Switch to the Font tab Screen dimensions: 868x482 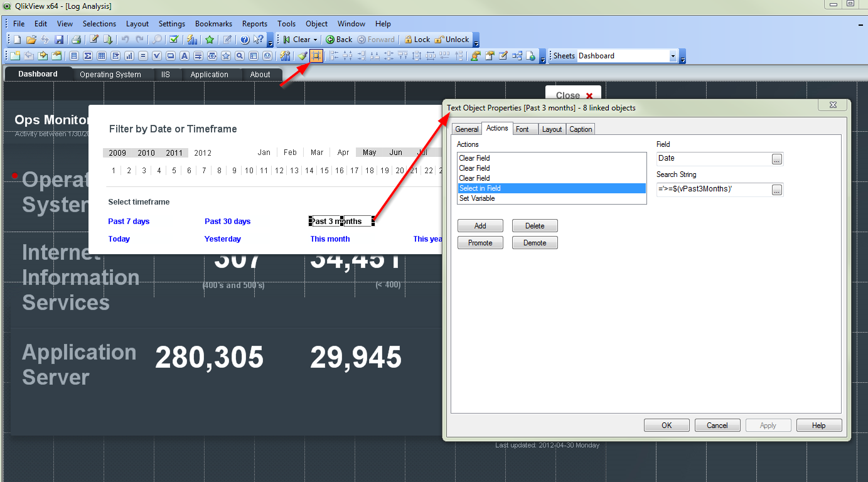[x=522, y=129]
